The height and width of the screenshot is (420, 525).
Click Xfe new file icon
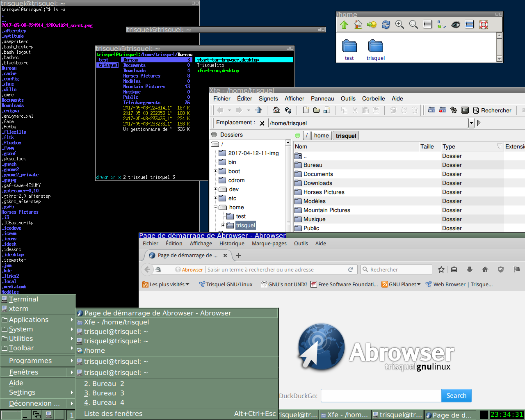click(306, 110)
